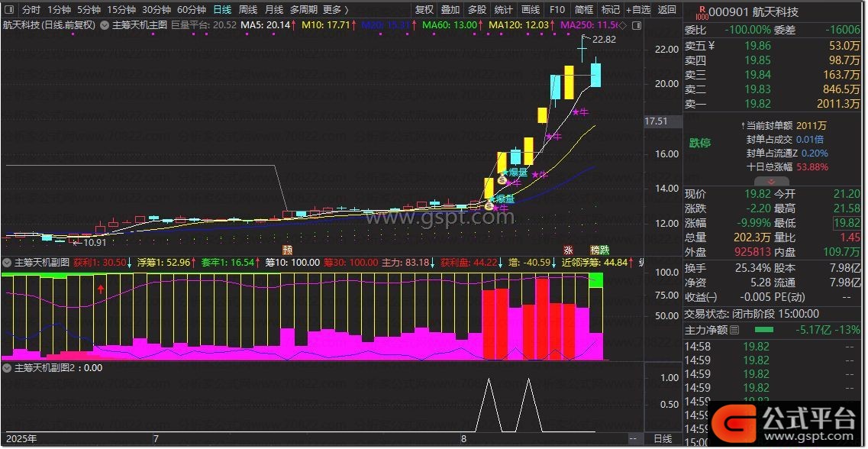Click the diamond icon beside MA250
Screen dimensions: 868x449
click(621, 25)
